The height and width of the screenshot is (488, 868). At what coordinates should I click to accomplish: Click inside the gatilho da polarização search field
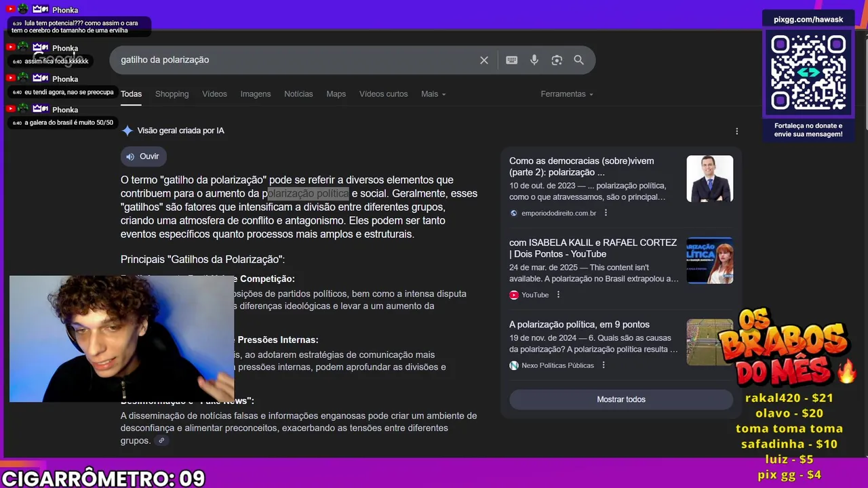pos(295,60)
